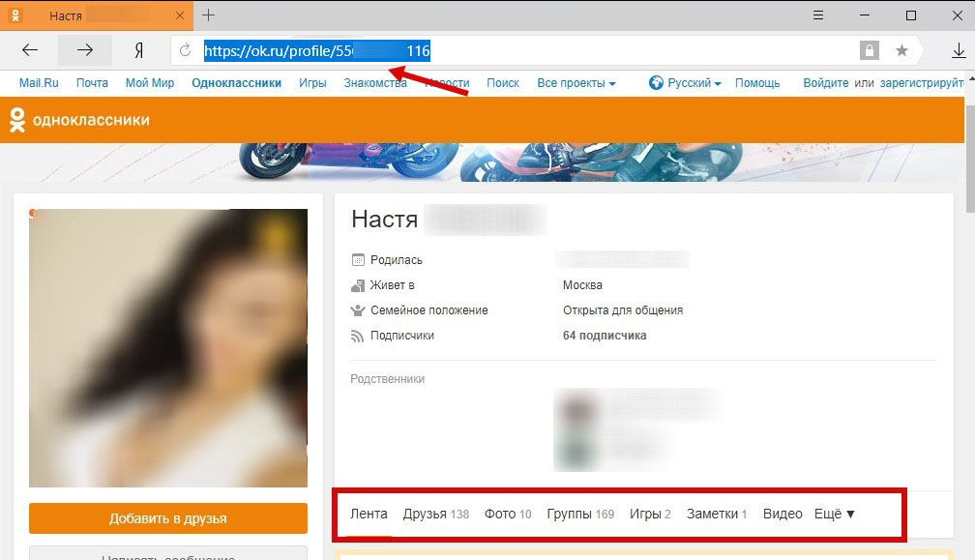975x560 pixels.
Task: Click the browser forward arrow button
Action: 85,51
